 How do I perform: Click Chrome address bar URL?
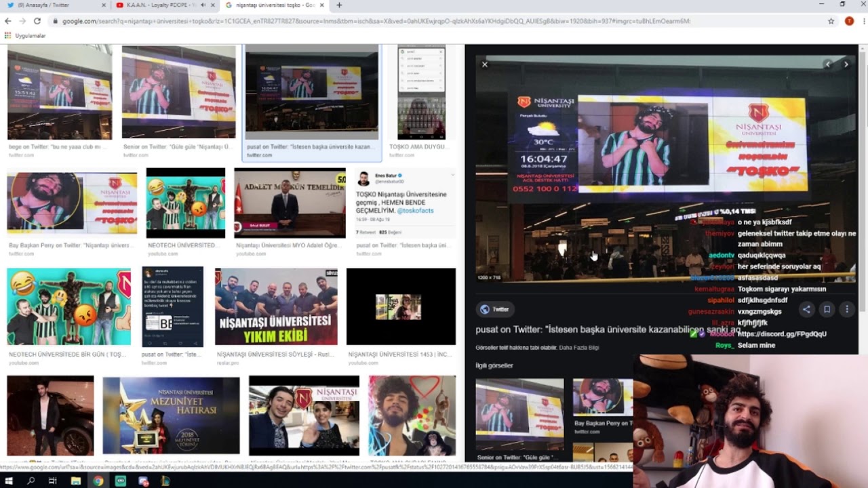pos(376,21)
